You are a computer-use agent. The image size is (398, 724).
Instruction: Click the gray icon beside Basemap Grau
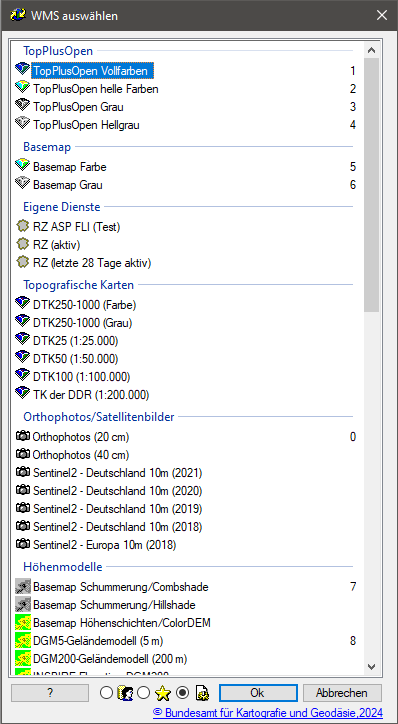tap(22, 184)
